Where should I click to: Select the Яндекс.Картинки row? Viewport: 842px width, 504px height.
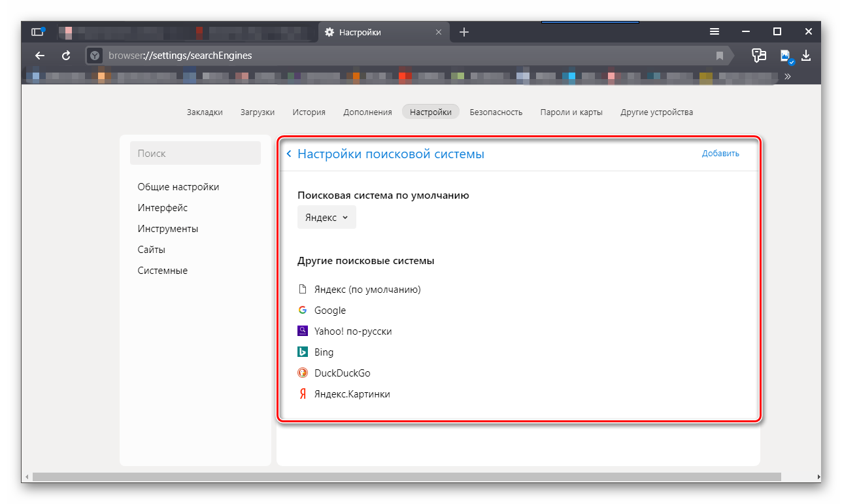point(344,394)
